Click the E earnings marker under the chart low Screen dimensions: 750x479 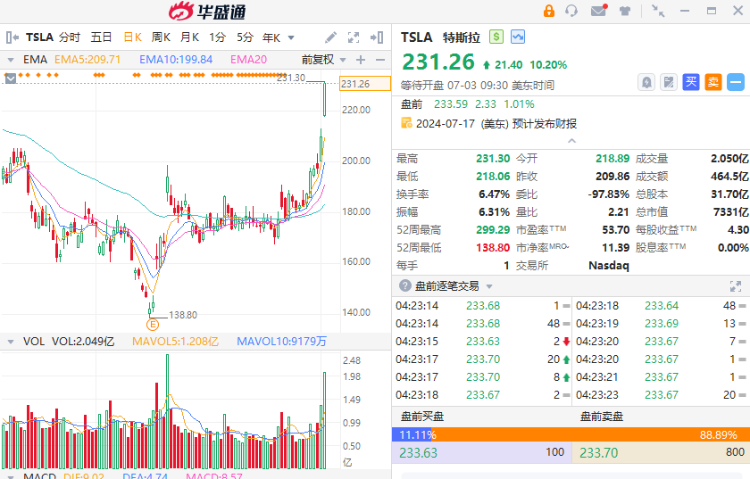[152, 325]
